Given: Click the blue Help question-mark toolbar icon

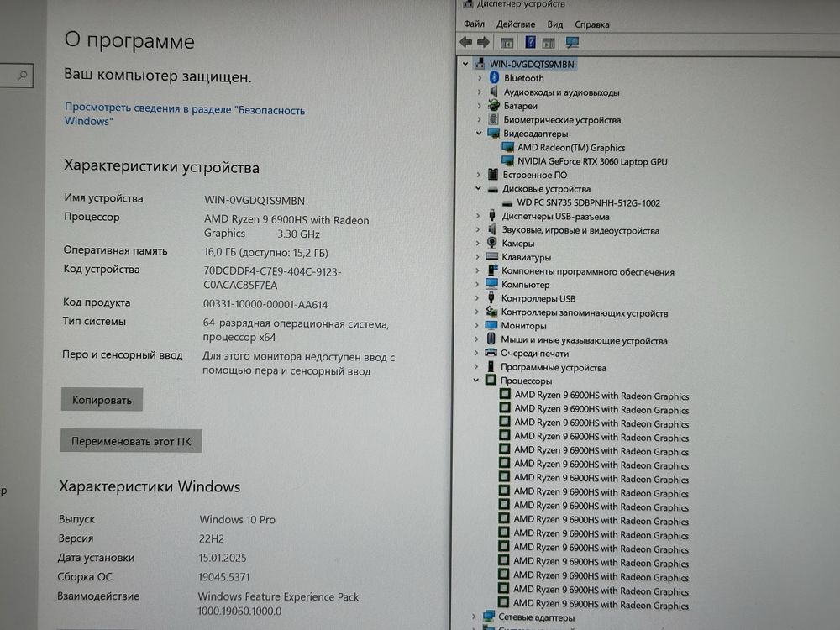Looking at the screenshot, I should click(x=530, y=42).
